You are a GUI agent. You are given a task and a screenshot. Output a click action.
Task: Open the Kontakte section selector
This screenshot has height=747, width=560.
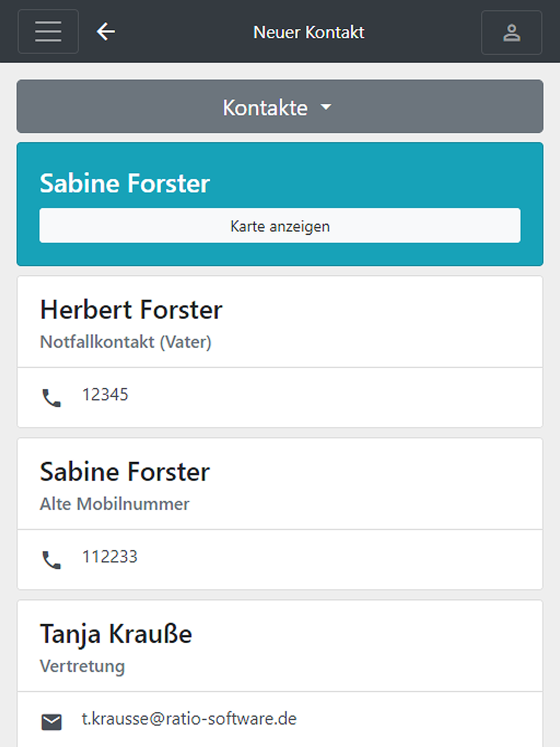[265, 107]
